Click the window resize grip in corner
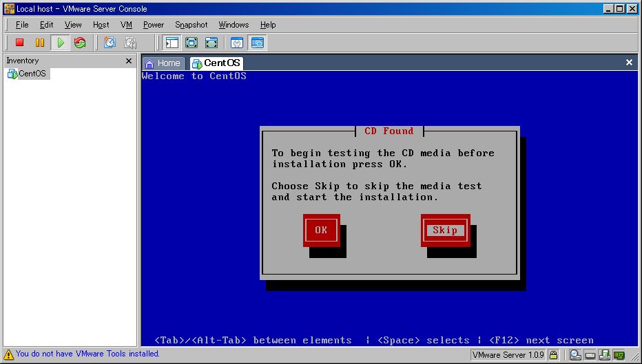The image size is (642, 364). click(x=634, y=356)
